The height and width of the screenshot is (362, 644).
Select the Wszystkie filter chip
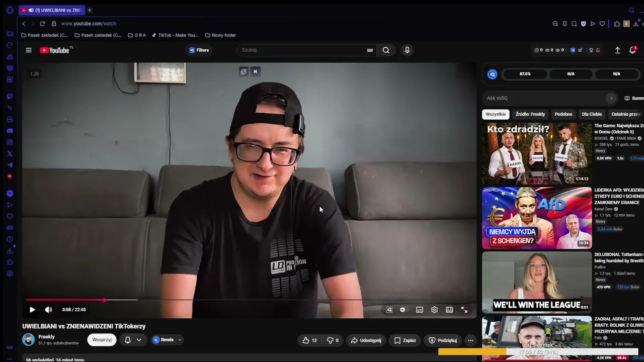(x=496, y=114)
